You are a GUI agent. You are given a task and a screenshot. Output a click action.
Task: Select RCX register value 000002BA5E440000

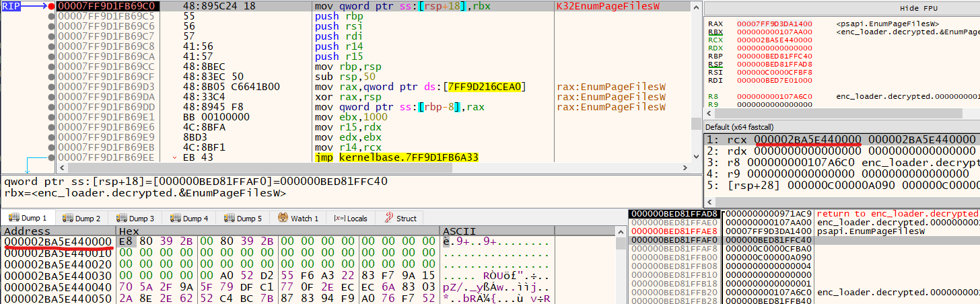click(x=775, y=40)
